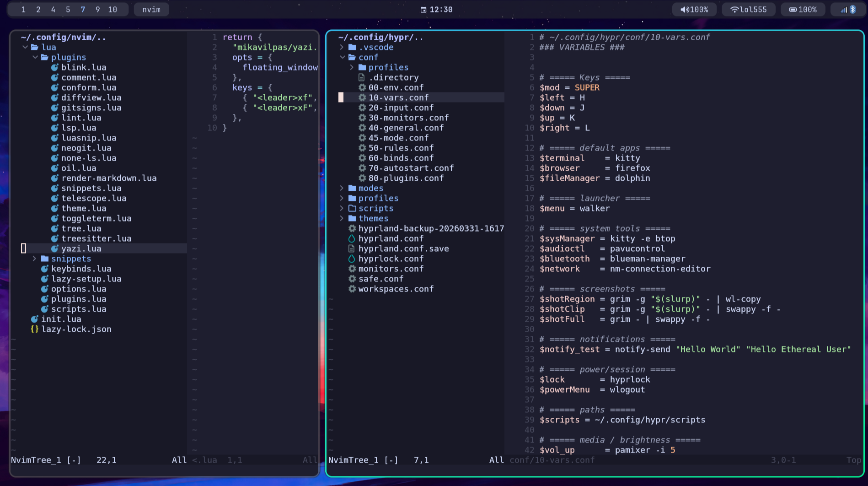Click the Wi-Fi icon next to lol555
The image size is (868, 486).
click(734, 10)
